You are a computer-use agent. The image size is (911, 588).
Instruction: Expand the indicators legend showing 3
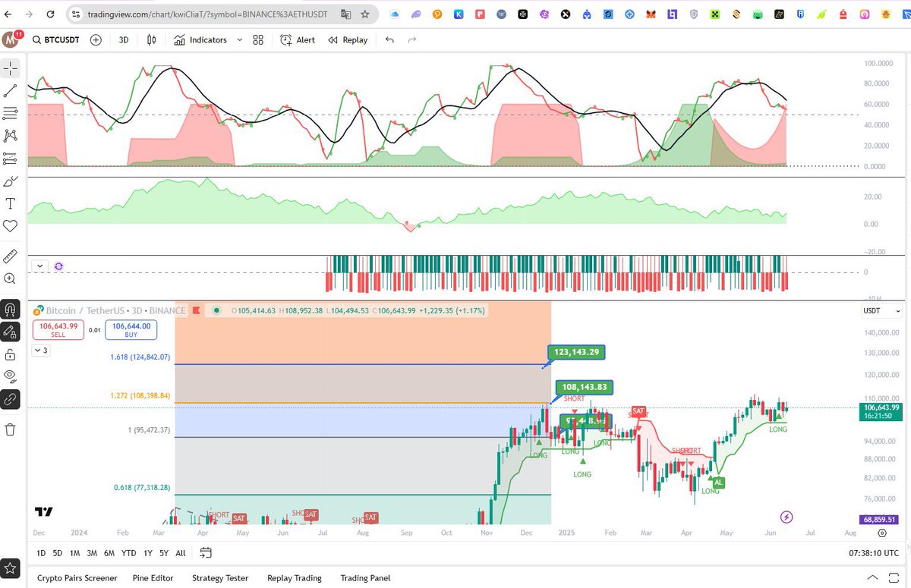40,351
